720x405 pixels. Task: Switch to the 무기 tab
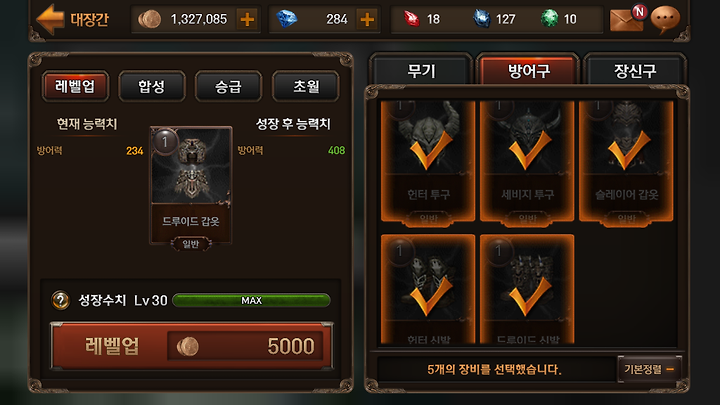(x=421, y=71)
